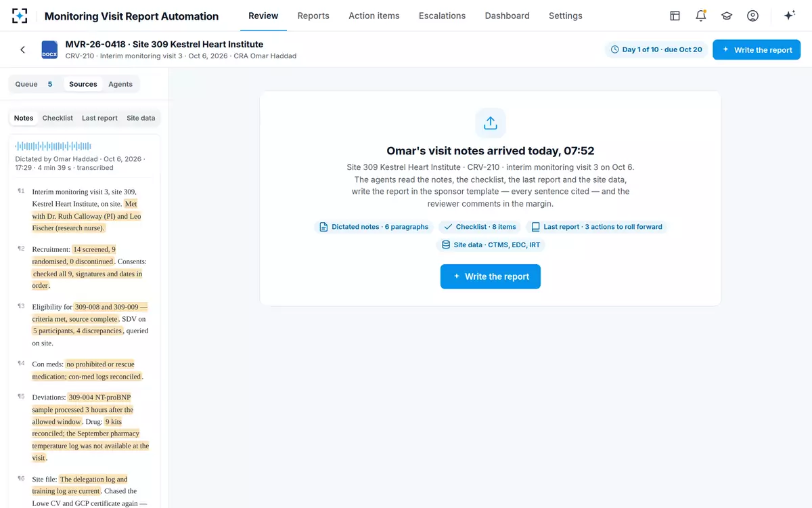Open the Action items tab
The image size is (812, 508).
tap(374, 16)
